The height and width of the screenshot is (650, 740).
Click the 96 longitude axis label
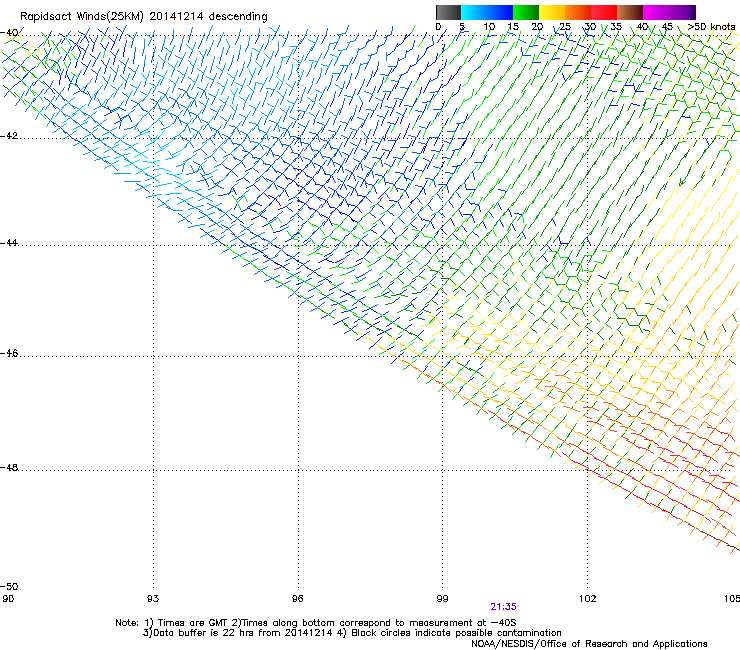point(298,599)
